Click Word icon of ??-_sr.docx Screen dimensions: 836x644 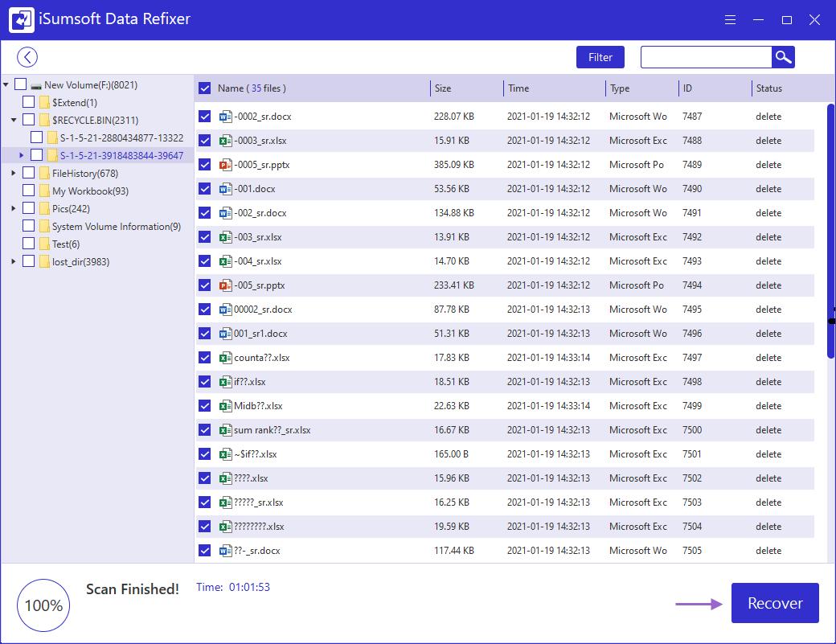[226, 550]
